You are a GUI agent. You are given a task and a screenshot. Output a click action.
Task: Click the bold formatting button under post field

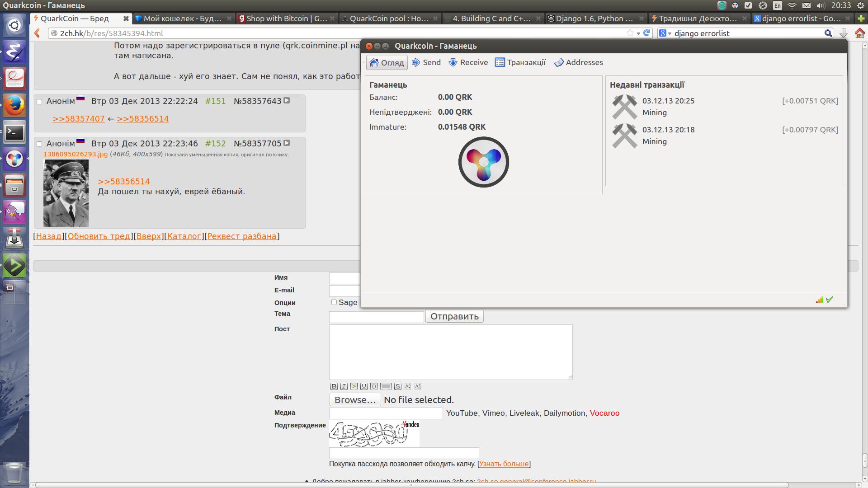coord(334,386)
